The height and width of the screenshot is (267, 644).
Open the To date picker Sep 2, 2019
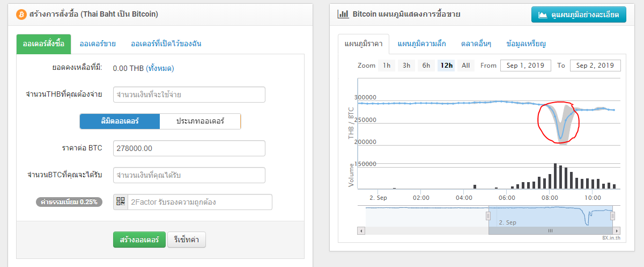click(x=595, y=66)
